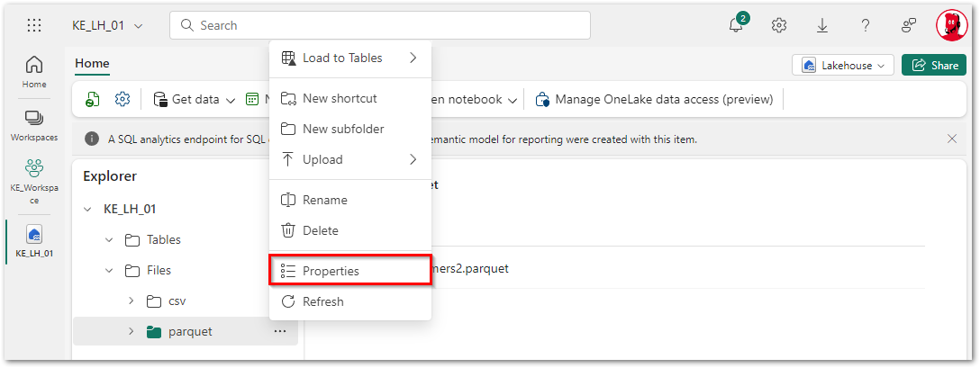This screenshot has width=980, height=368.
Task: Select the csv folder in Explorer
Action: (167, 301)
